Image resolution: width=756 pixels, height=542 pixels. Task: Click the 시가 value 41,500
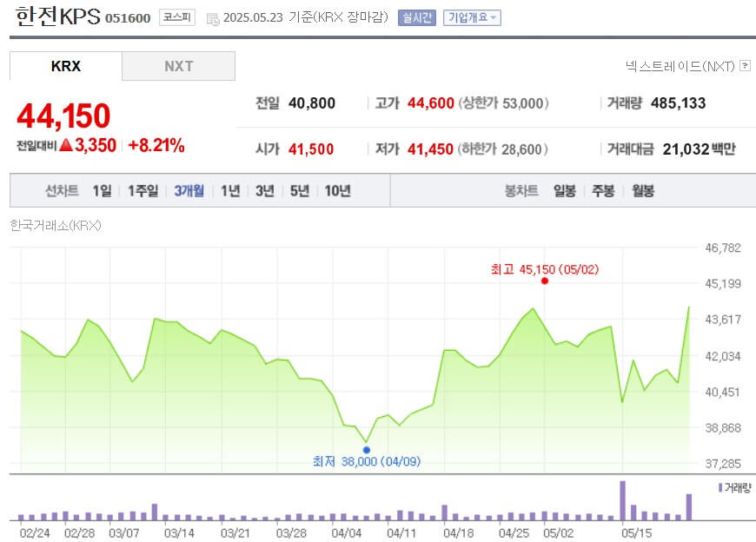[311, 149]
